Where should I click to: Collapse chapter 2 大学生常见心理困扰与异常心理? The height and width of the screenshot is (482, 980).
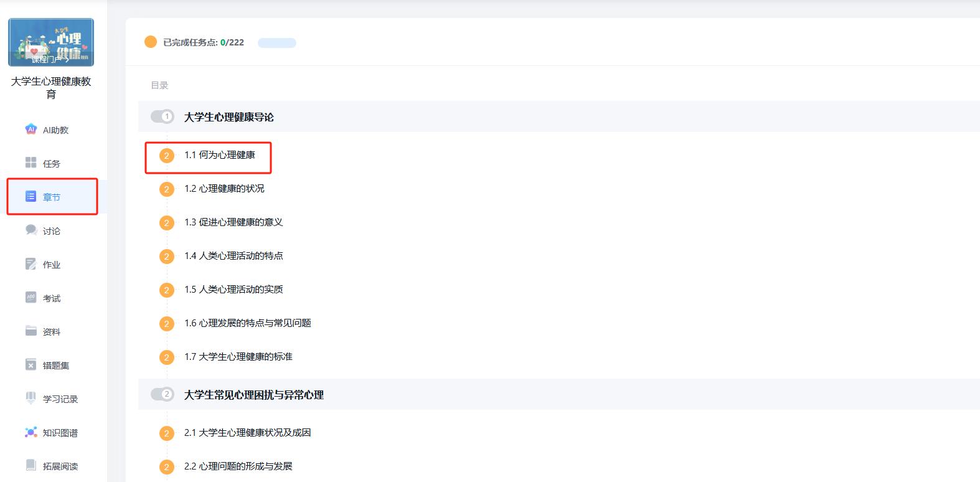point(253,395)
